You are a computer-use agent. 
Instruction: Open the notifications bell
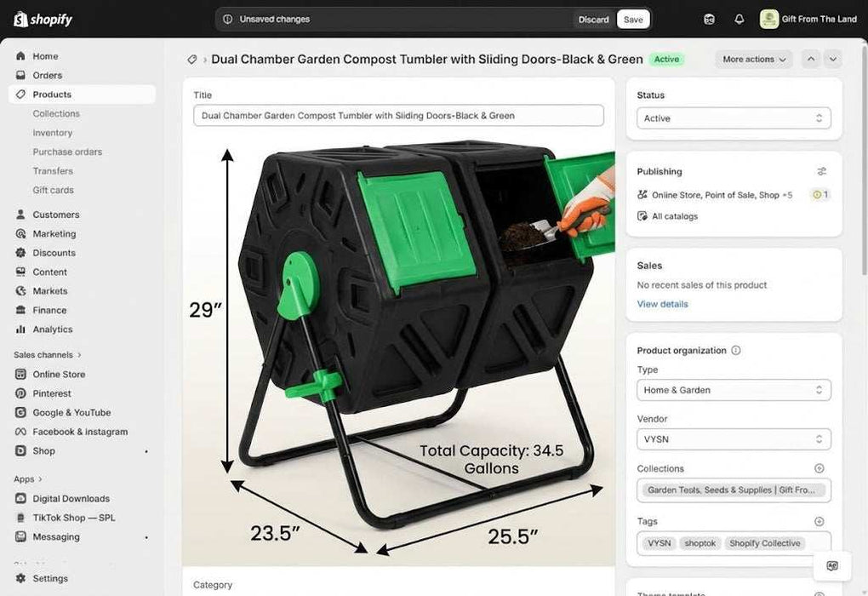pos(739,20)
